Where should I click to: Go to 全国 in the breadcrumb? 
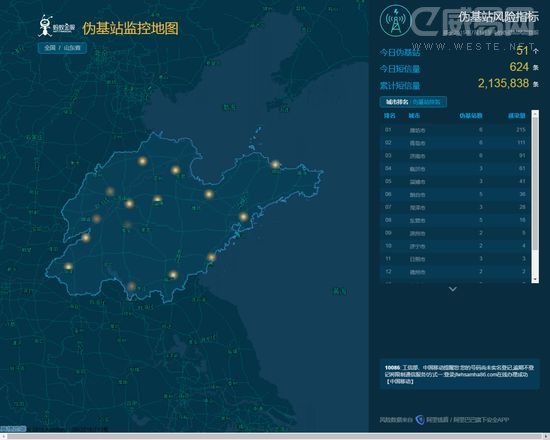50,48
